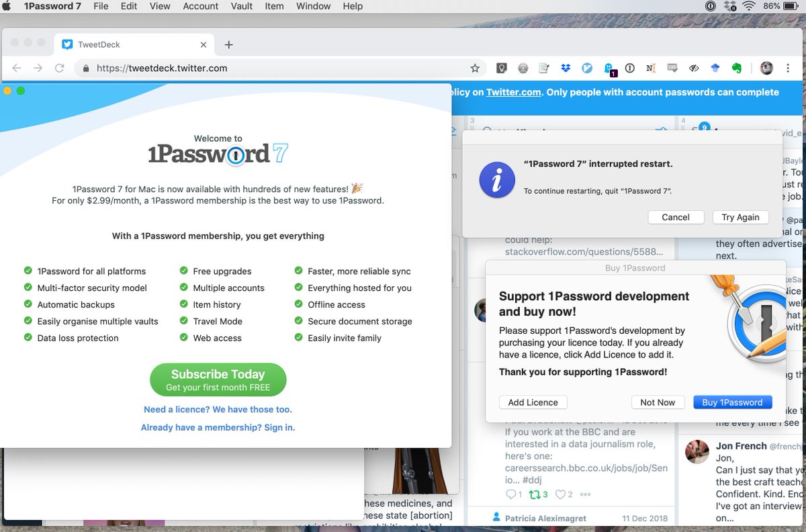
Task: Open the 1Password 7 application menu
Action: (51, 6)
